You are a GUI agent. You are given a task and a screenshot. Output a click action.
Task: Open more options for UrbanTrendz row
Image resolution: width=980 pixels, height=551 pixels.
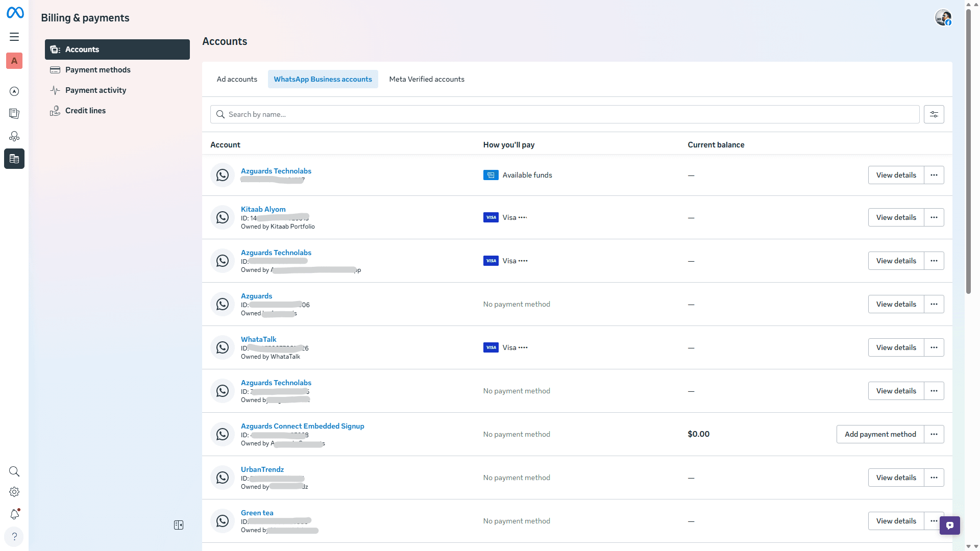coord(934,478)
